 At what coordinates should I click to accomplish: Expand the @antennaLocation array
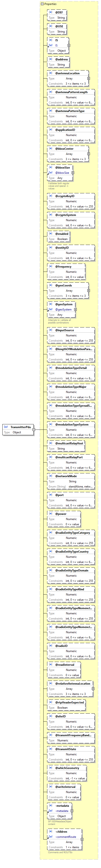tap(89, 78)
